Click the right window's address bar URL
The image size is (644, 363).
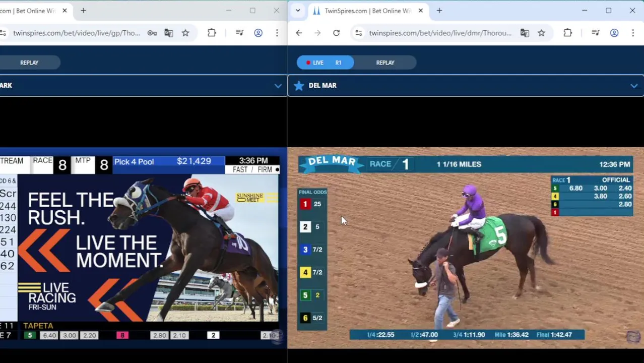coord(440,33)
